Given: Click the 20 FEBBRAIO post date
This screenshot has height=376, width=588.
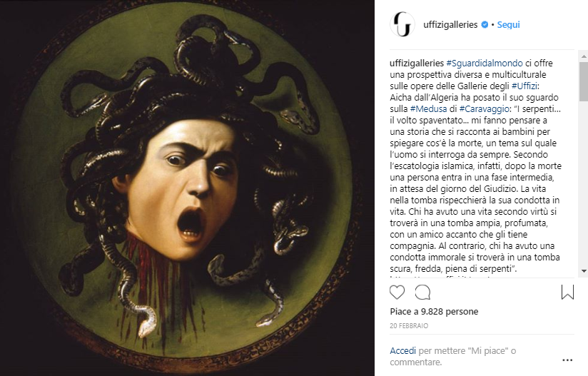Looking at the screenshot, I should (x=409, y=326).
